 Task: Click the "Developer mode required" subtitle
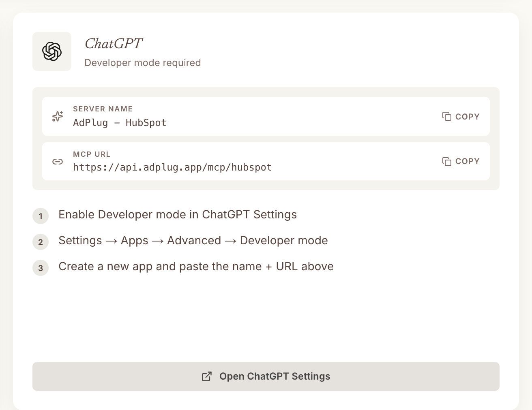coord(143,63)
